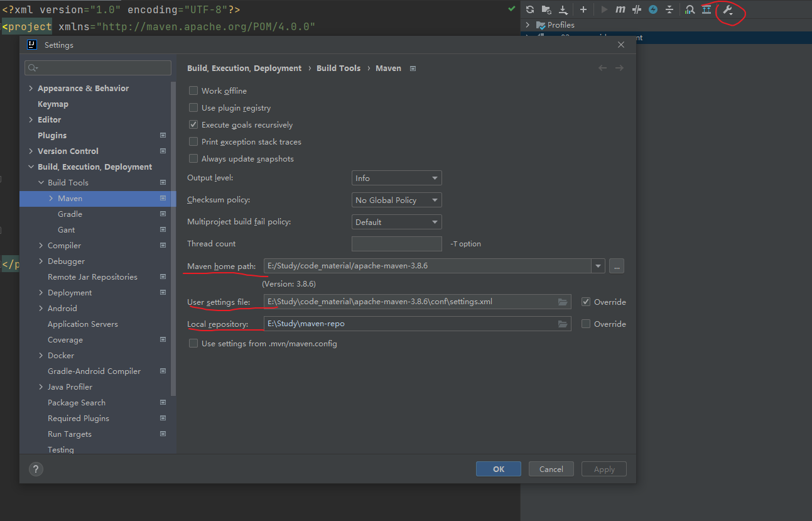Click Build, Execution, Deployment breadcrumb
The image size is (812, 521).
click(244, 69)
